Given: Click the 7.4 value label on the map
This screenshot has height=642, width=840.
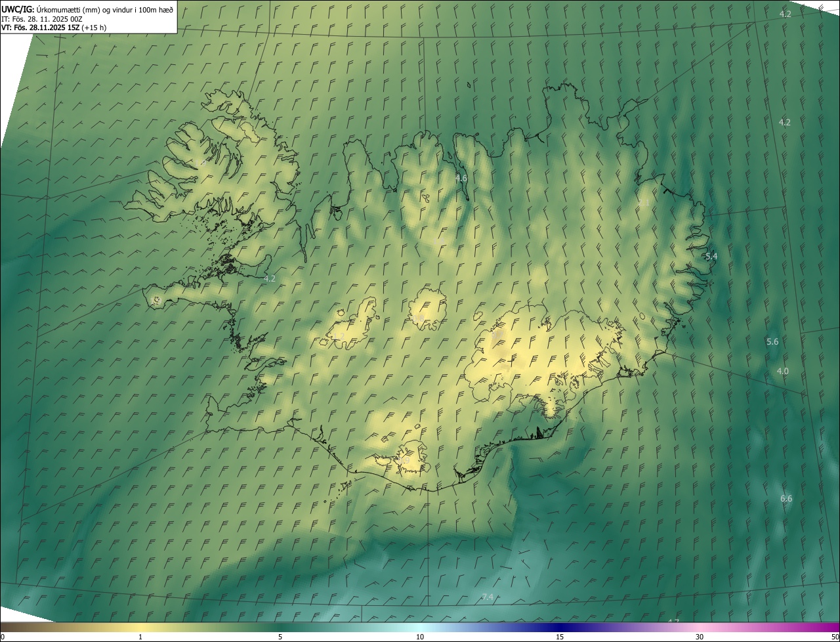Looking at the screenshot, I should pos(488,597).
